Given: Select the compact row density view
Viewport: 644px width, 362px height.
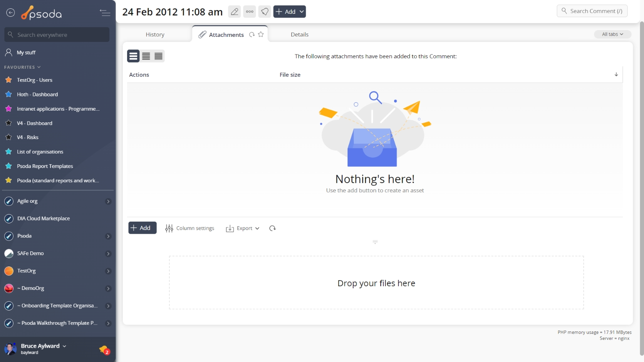Looking at the screenshot, I should point(158,56).
